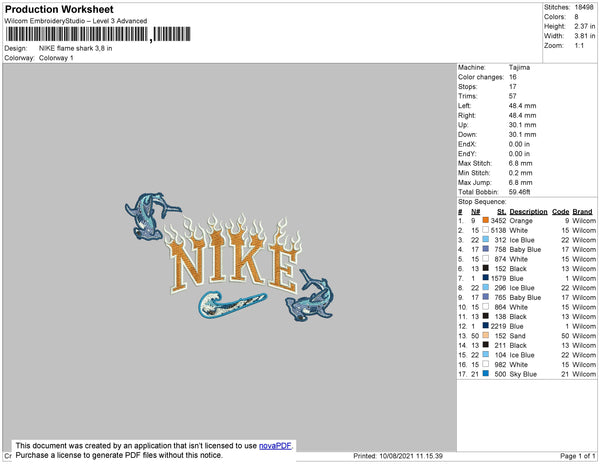
Task: Click the lower-right hammerhead shark in the design
Action: [310, 295]
